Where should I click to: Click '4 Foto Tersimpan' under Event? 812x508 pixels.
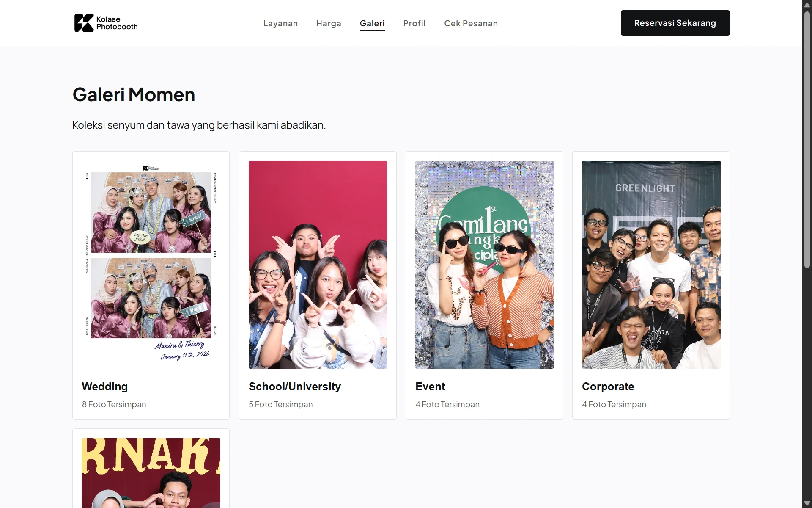(x=447, y=404)
